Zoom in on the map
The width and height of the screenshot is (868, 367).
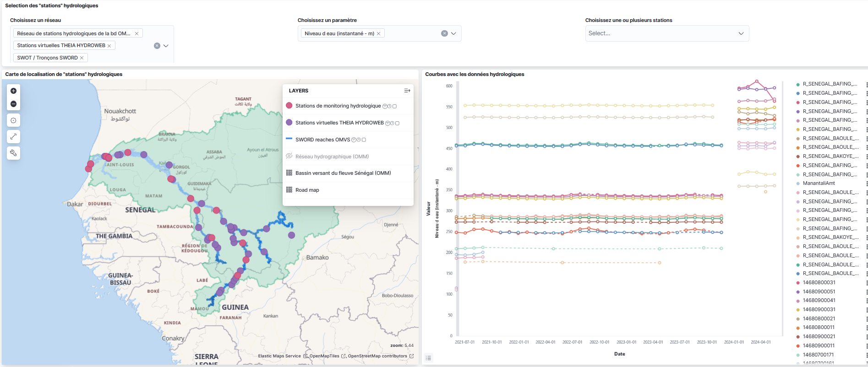(13, 91)
